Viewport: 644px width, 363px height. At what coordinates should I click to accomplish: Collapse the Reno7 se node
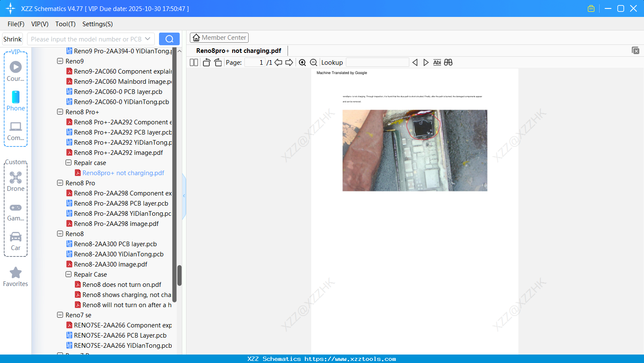coord(60,315)
